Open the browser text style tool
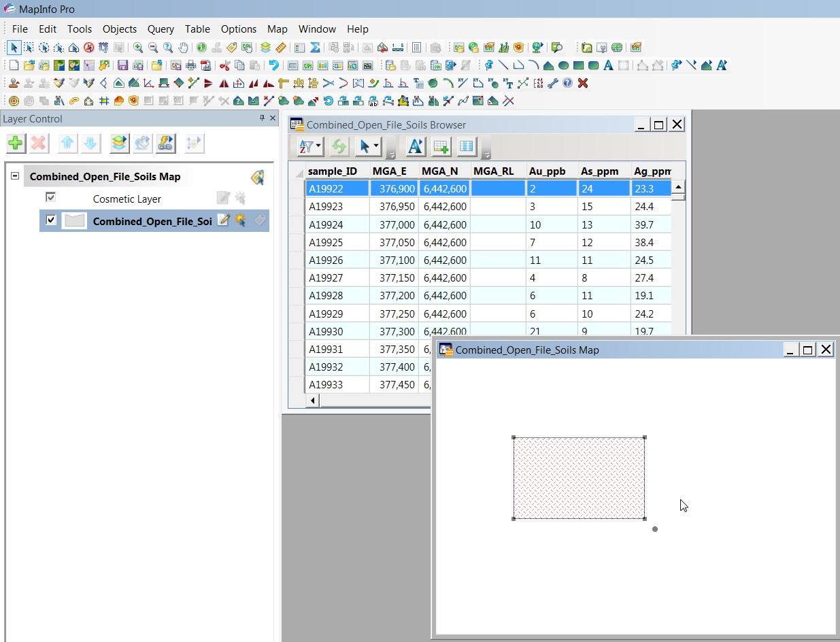The width and height of the screenshot is (840, 642). point(416,146)
